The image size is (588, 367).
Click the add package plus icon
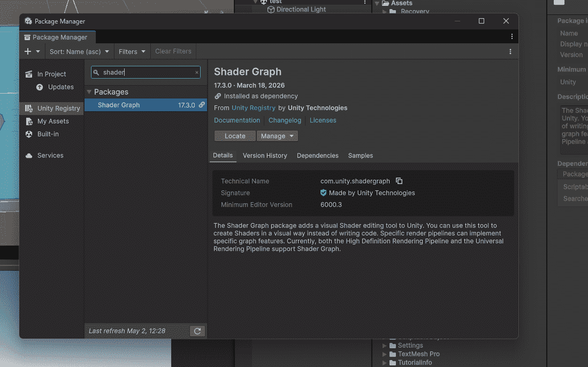[x=28, y=51]
